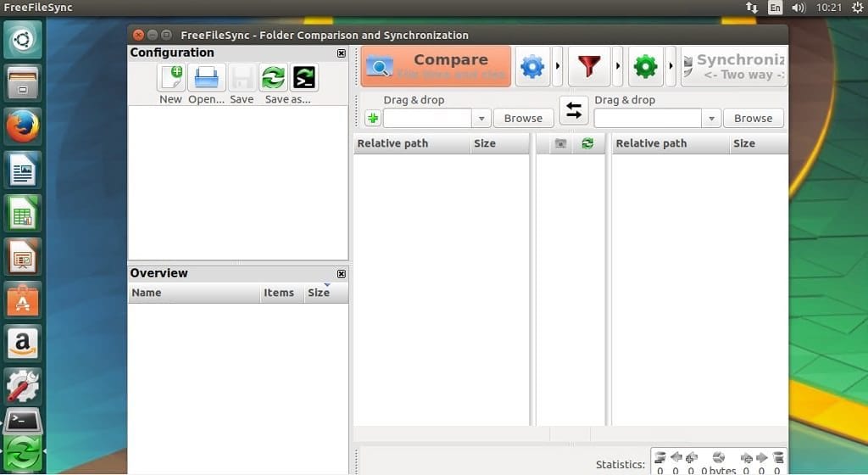The width and height of the screenshot is (868, 475).
Task: Browse for the left folder
Action: pyautogui.click(x=523, y=118)
